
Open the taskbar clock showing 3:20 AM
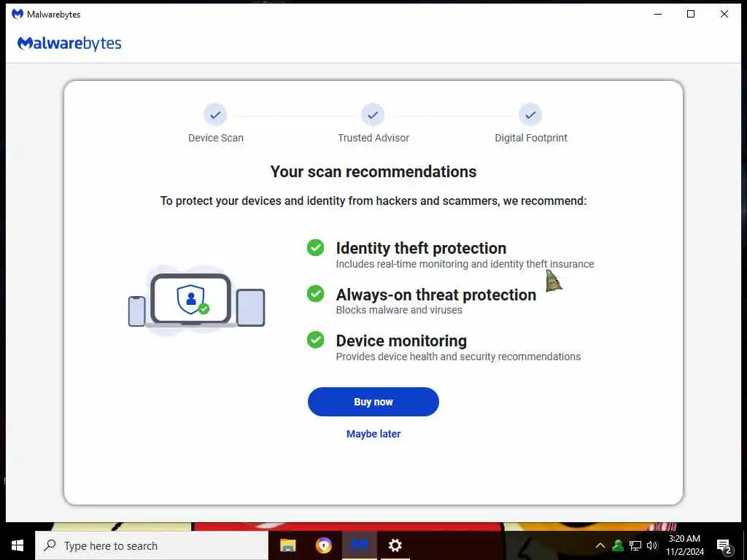coord(684,545)
